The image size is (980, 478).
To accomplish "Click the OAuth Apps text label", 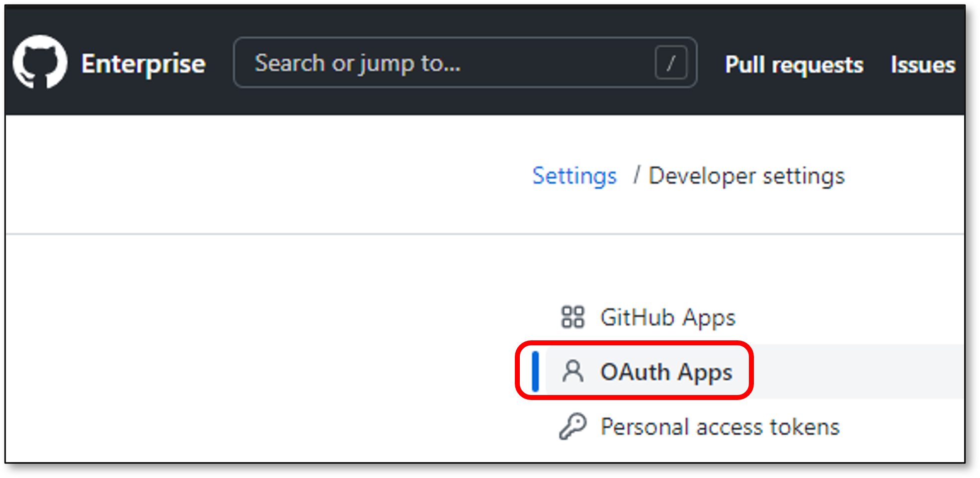I will pyautogui.click(x=666, y=372).
